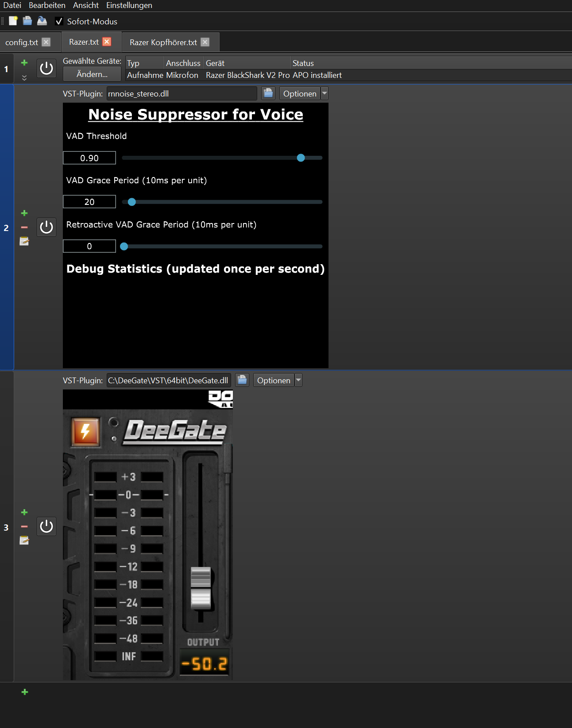572x728 pixels.
Task: Remove row 3 with the minus icon
Action: [24, 526]
